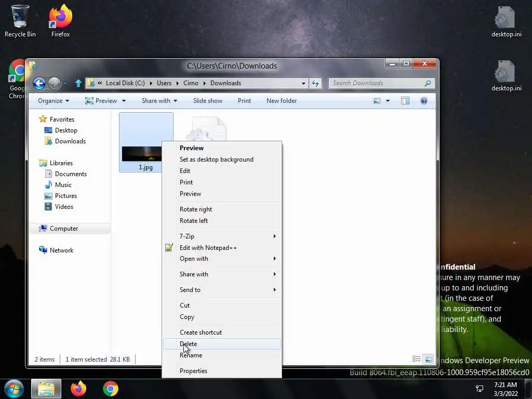The height and width of the screenshot is (399, 532).
Task: Click the network tray icon
Action: [480, 389]
